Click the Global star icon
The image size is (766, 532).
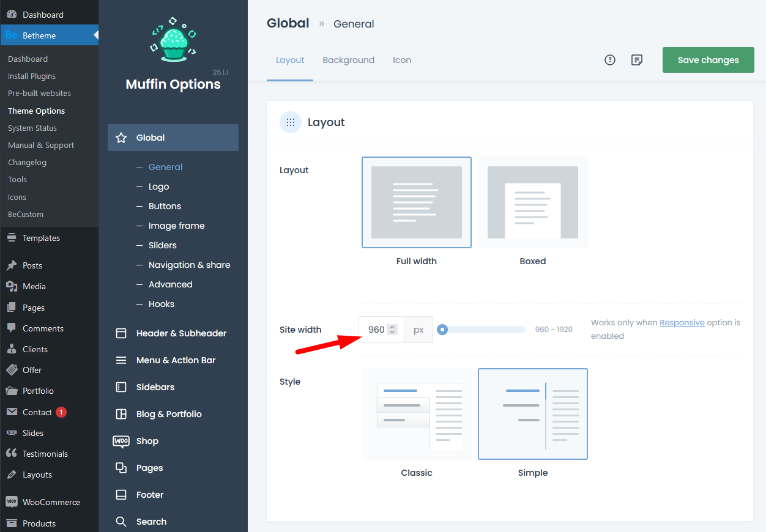(121, 138)
